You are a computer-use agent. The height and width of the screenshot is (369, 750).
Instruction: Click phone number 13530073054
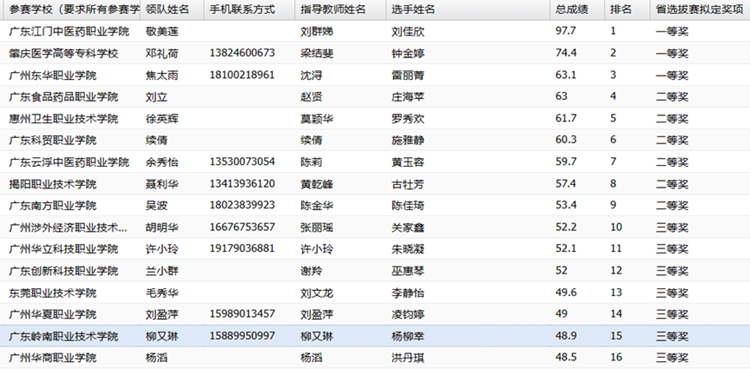coord(242,161)
